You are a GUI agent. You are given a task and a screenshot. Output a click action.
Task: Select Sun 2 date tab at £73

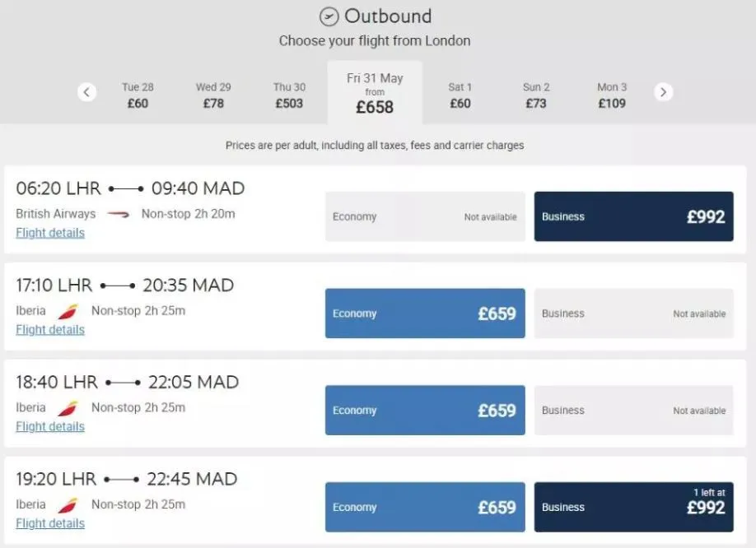[536, 95]
